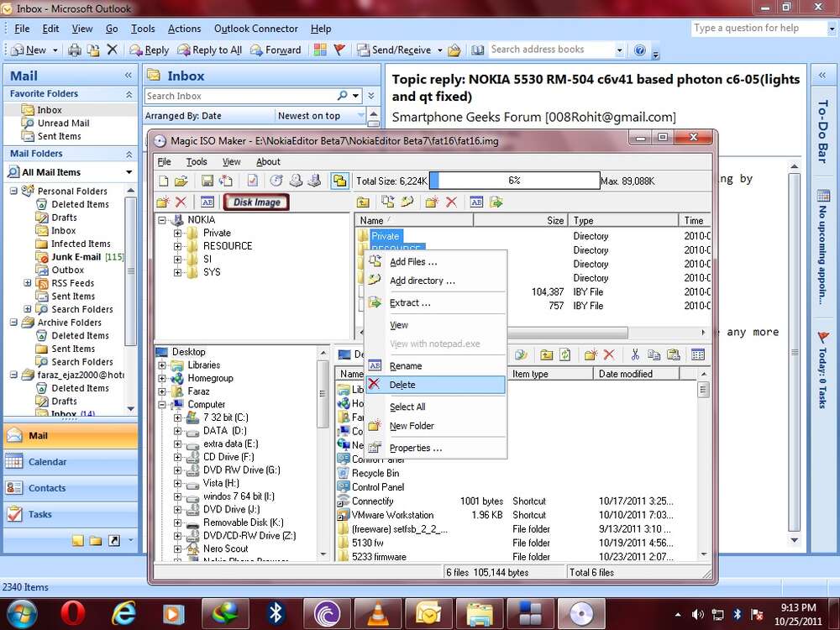The width and height of the screenshot is (840, 630).
Task: Choose Properties … in the context menu
Action: point(435,448)
